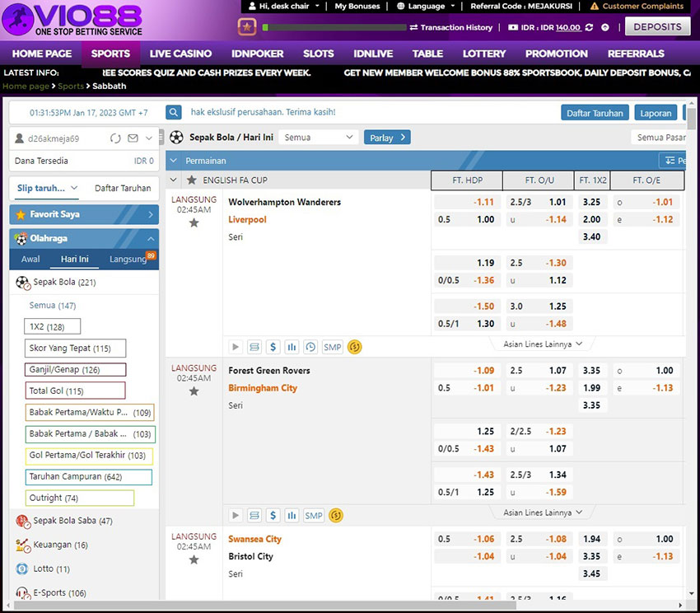Open the mail envelope icon in account panel
Image resolution: width=700 pixels, height=613 pixels.
(133, 138)
